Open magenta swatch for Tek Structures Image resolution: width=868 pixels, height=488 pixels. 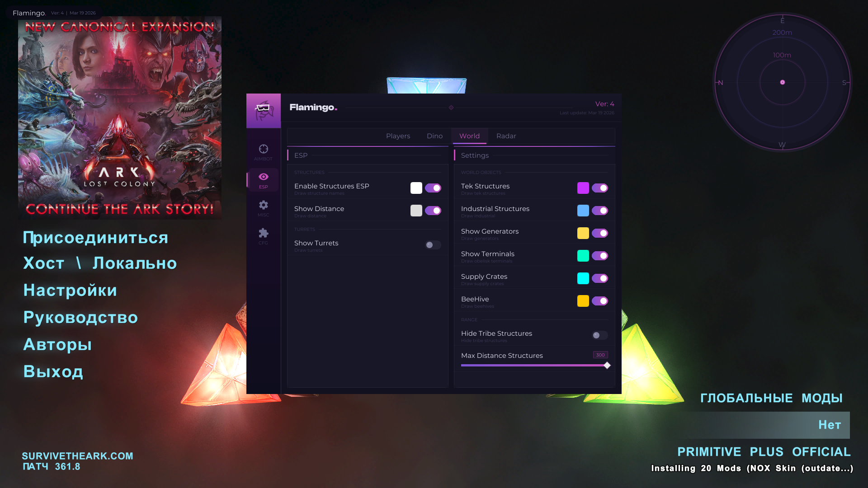pyautogui.click(x=583, y=188)
